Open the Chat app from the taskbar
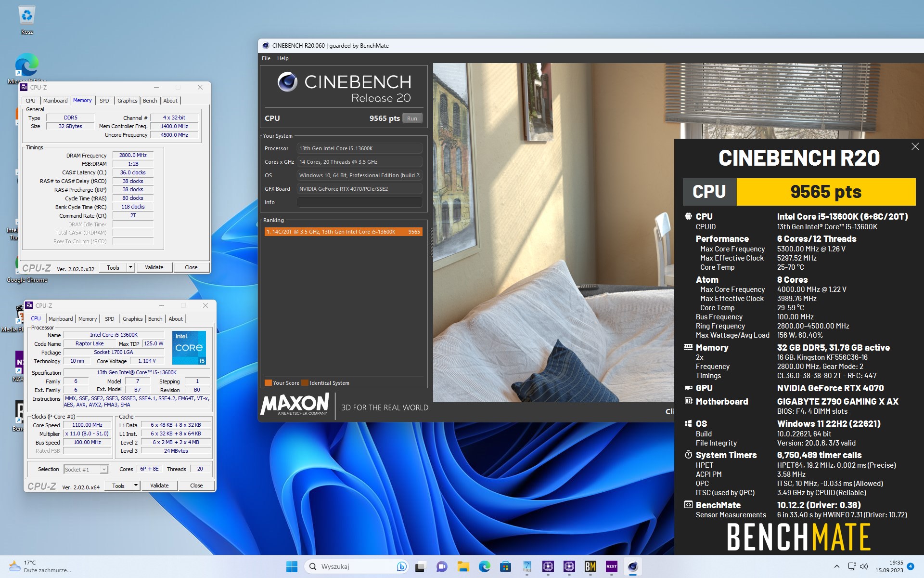This screenshot has height=578, width=924. [442, 566]
